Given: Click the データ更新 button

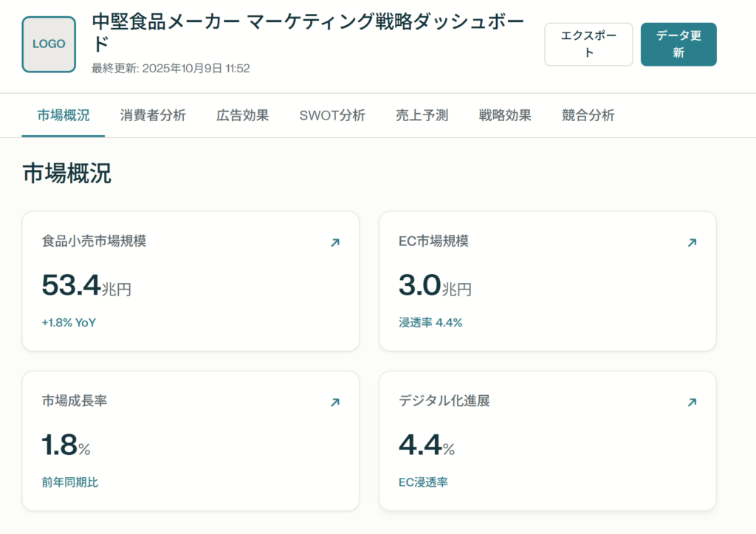Looking at the screenshot, I should click(678, 44).
